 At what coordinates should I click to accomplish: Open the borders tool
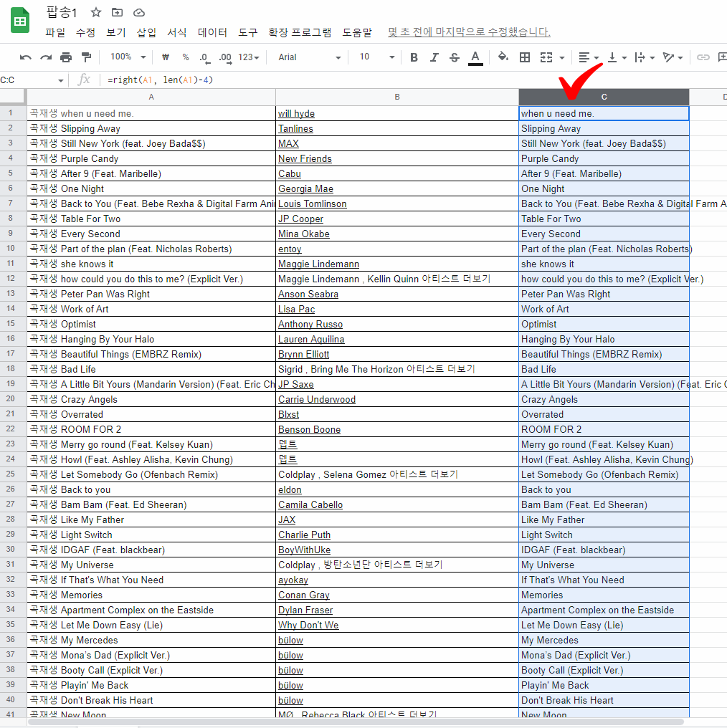(x=525, y=57)
